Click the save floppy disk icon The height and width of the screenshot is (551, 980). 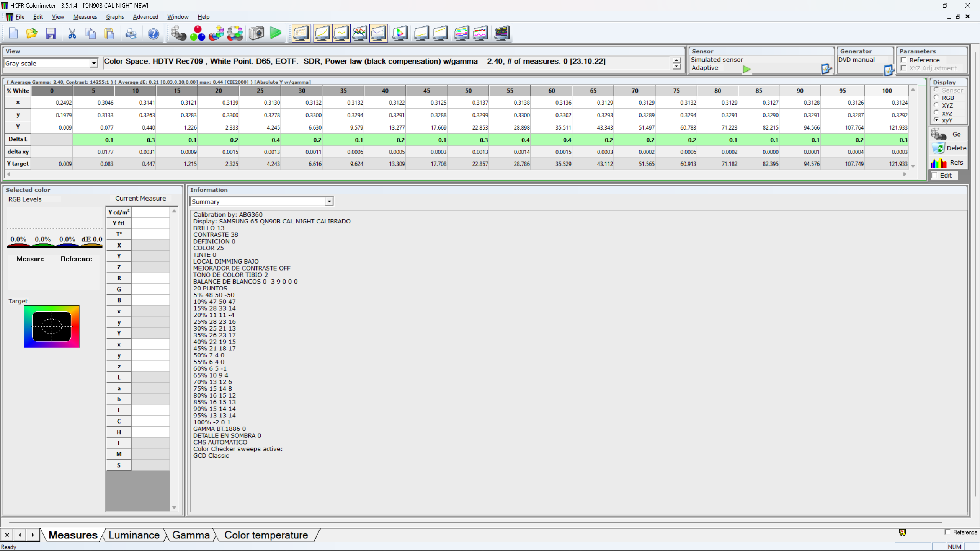tap(51, 33)
